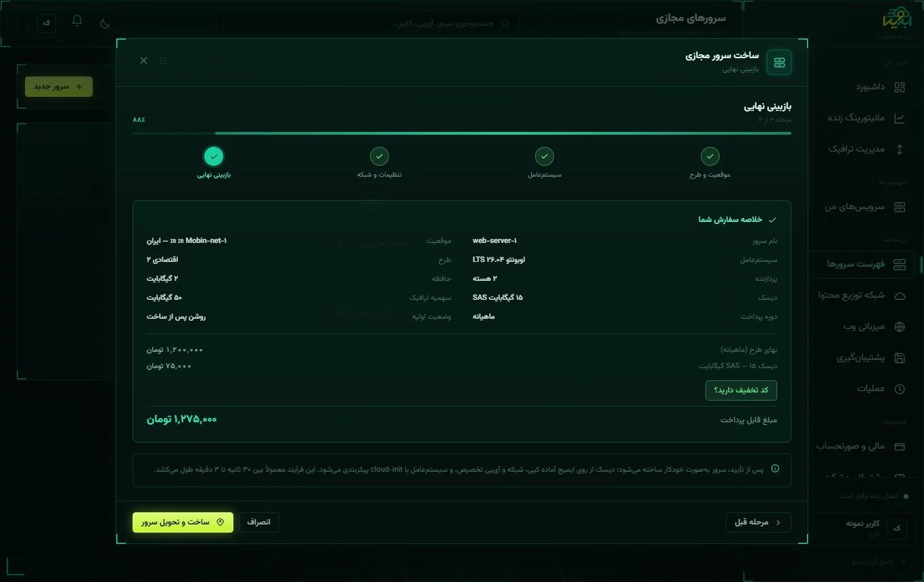The image size is (924, 582).
Task: Grab the dialog drag handle dots icon
Action: [x=163, y=61]
